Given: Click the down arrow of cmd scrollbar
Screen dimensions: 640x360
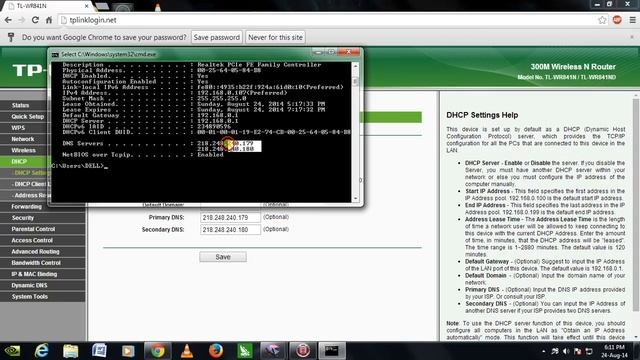Looking at the screenshot, I should pos(355,198).
